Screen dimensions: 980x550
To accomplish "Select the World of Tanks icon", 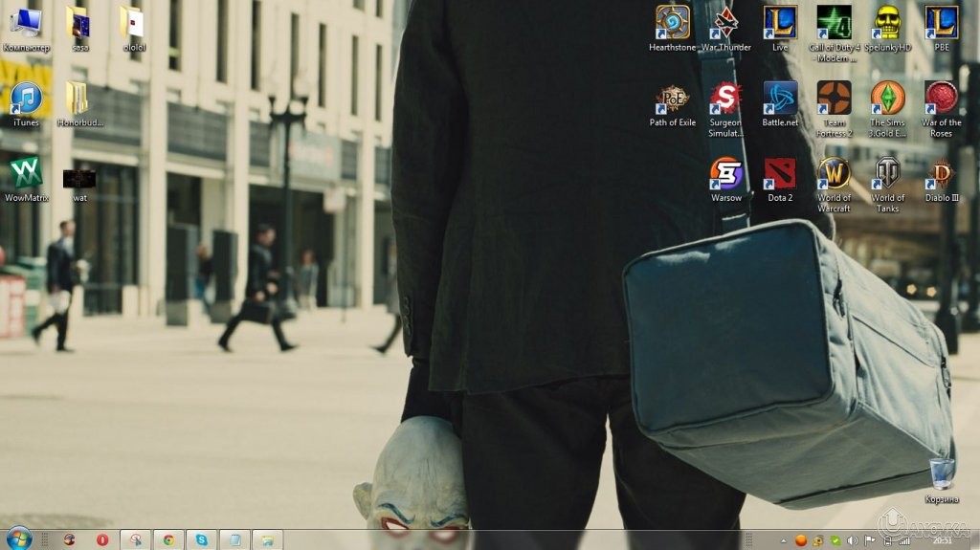I will pos(887,174).
